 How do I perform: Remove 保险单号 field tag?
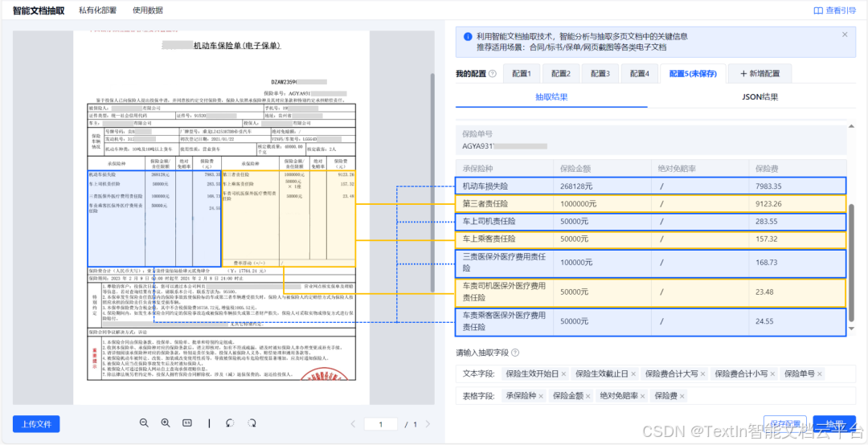pyautogui.click(x=819, y=374)
